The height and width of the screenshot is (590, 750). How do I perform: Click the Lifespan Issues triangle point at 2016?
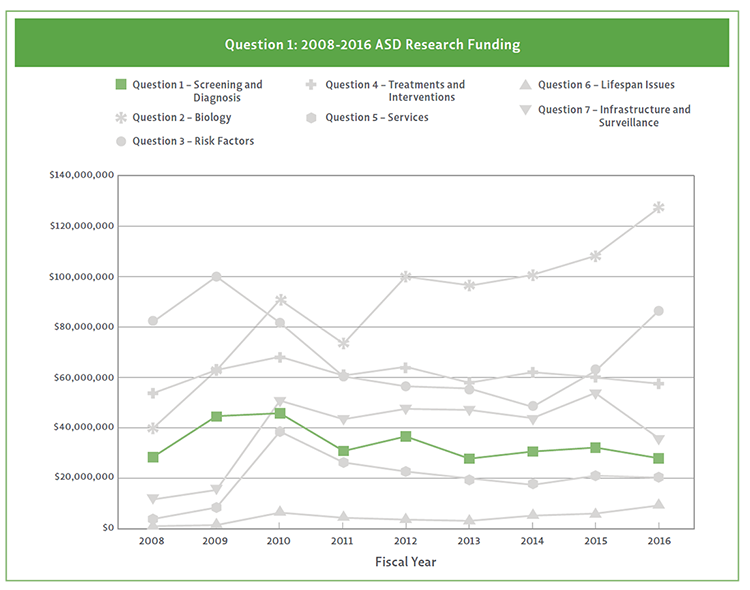coord(659,505)
